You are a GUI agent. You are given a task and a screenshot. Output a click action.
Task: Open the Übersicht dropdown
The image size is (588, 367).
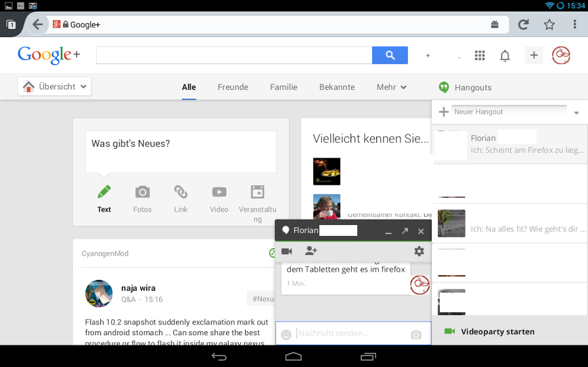tap(54, 87)
